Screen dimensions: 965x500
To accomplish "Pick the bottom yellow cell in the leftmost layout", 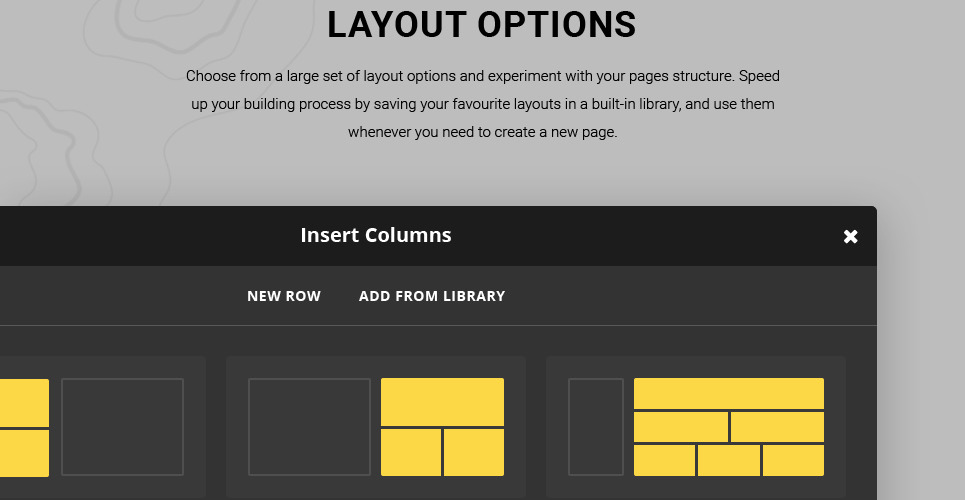I will tap(24, 453).
